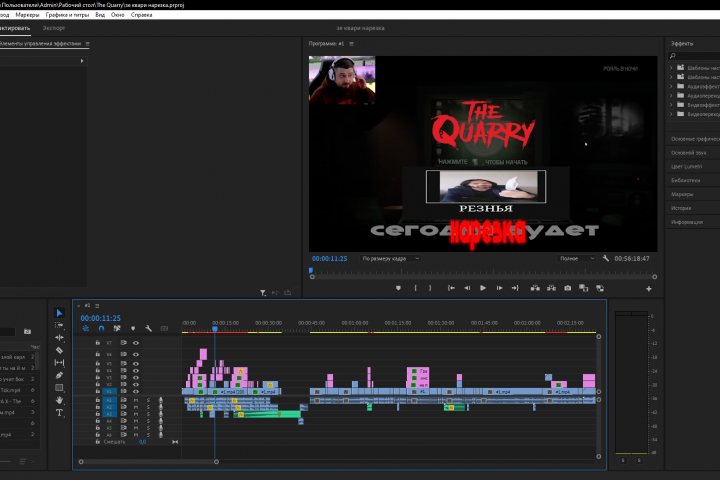Click search field in Effects panel
Screen dimensions: 720x480
tap(694, 56)
